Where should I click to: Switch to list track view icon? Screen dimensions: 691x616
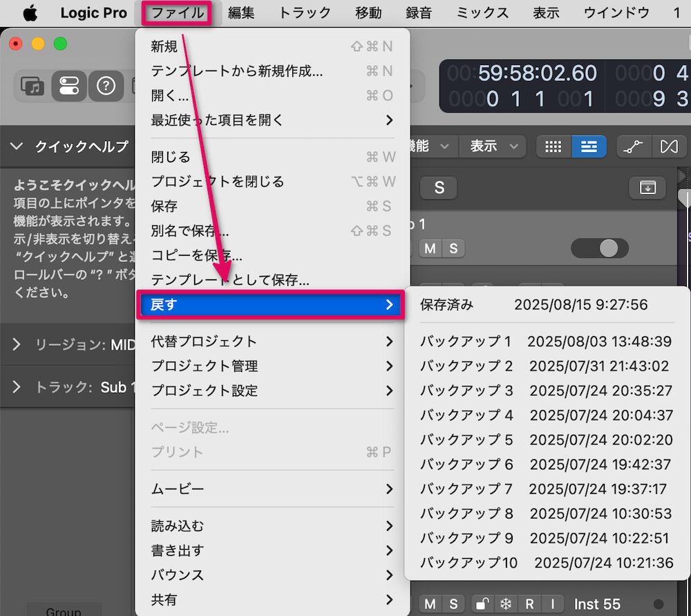[589, 147]
